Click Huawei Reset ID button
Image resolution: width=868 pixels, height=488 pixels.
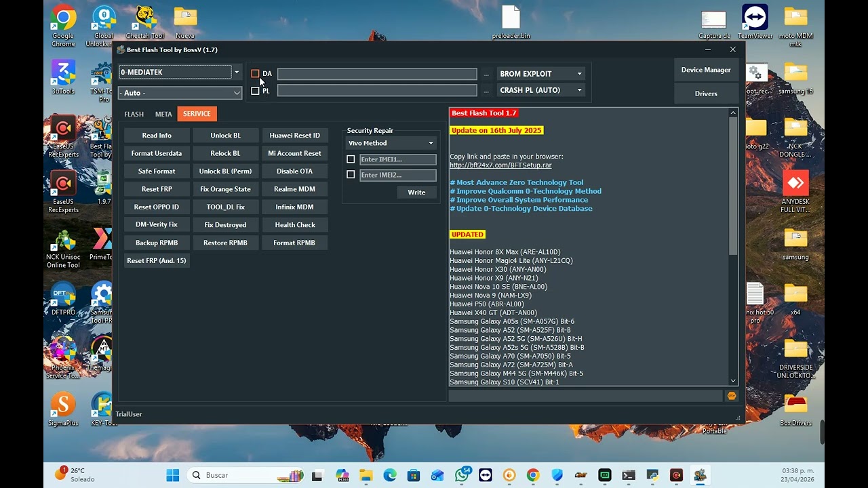(x=295, y=136)
